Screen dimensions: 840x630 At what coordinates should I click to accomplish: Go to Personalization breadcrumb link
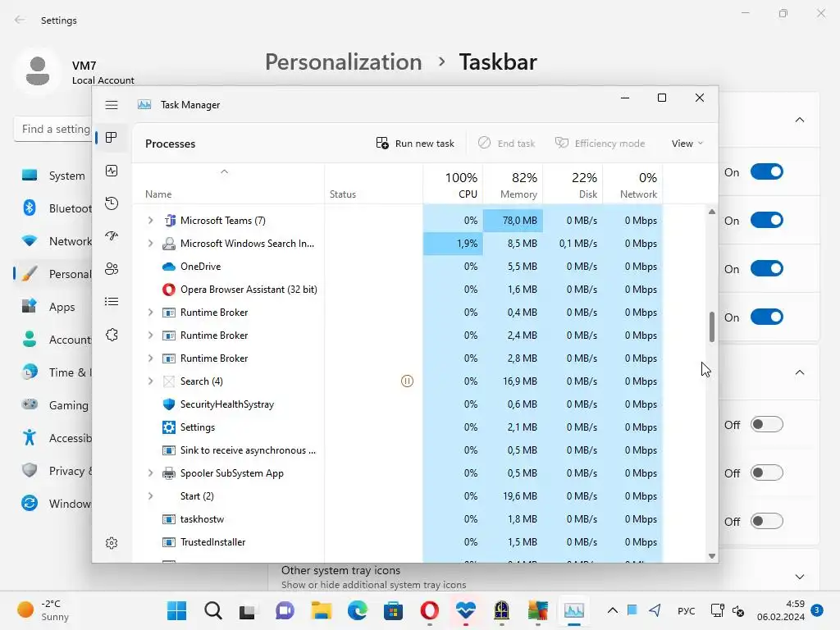(x=344, y=62)
